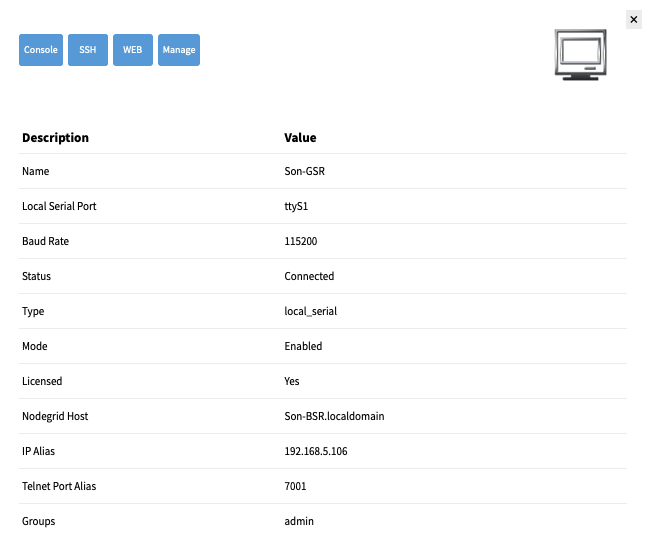Click the Value column header
Image resolution: width=651 pixels, height=543 pixels.
300,138
